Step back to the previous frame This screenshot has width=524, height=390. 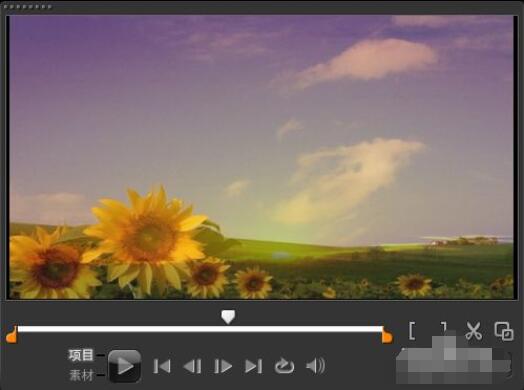(192, 366)
